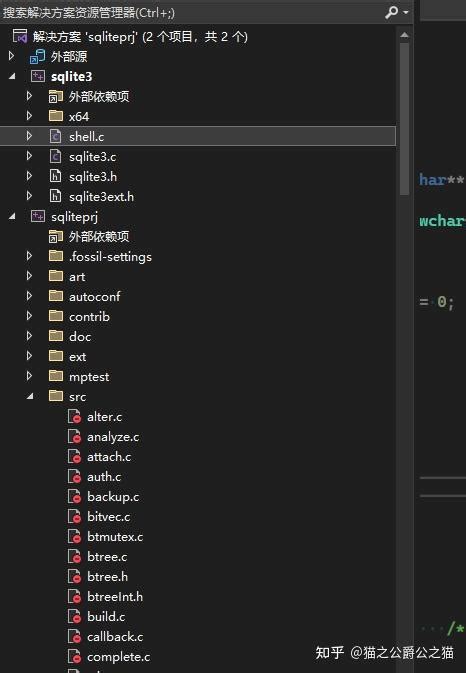Viewport: 466px width, 673px height.
Task: Click the autoconf folder icon
Action: coord(56,296)
